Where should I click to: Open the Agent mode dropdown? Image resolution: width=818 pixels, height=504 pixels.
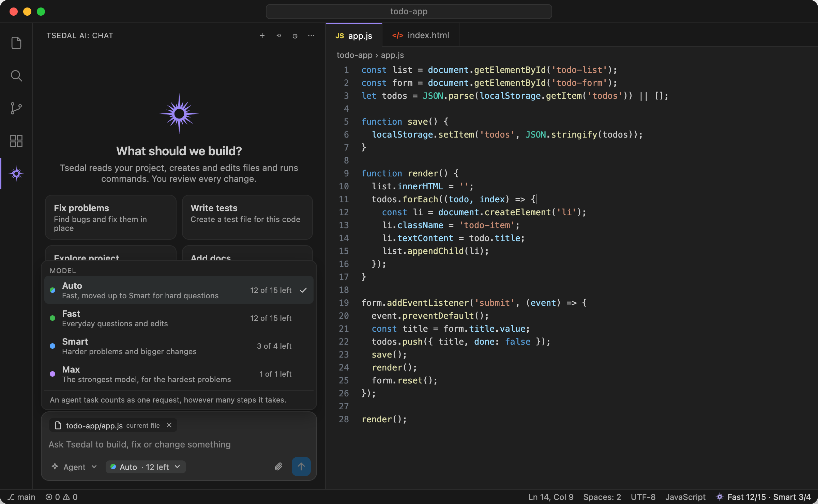coord(74,467)
